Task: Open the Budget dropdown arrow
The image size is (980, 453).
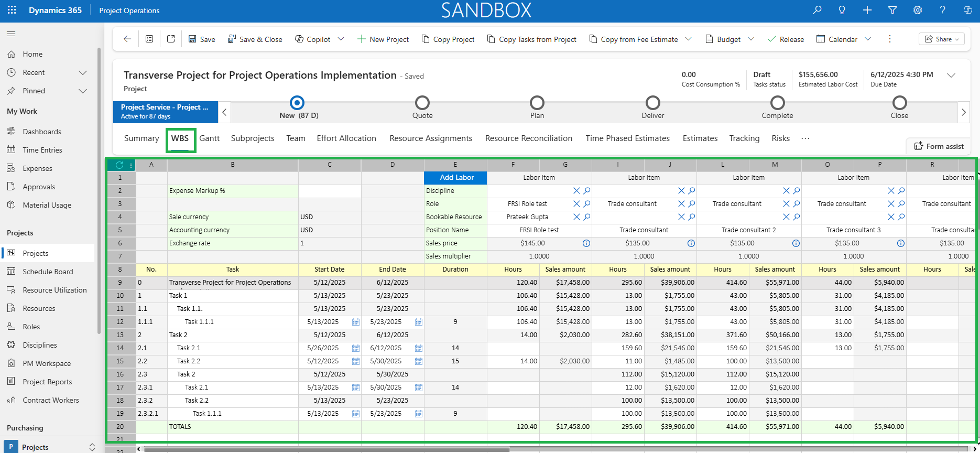Action: tap(751, 39)
